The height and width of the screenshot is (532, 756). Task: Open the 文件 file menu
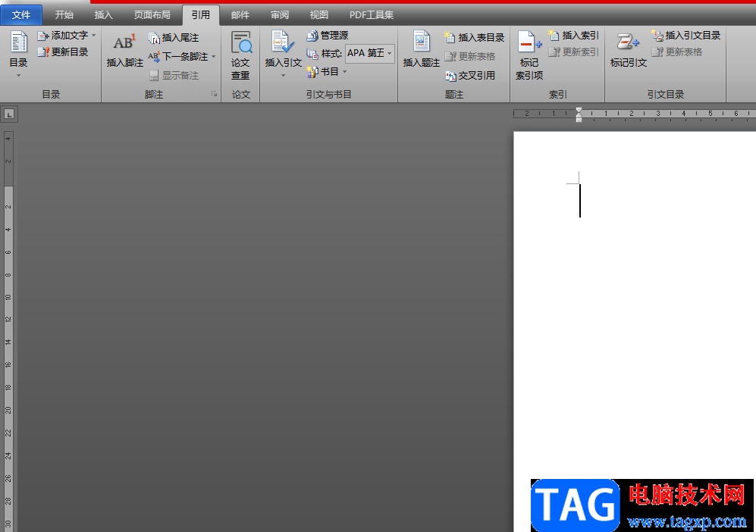pos(21,15)
